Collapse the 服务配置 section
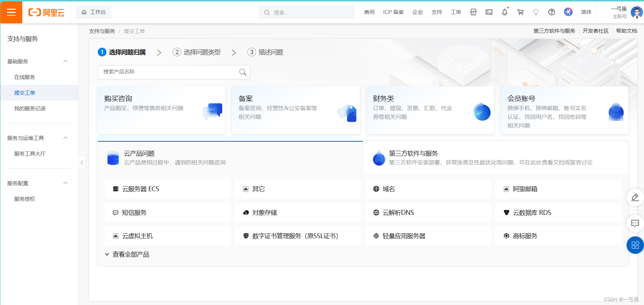The height and width of the screenshot is (305, 644). 65,183
